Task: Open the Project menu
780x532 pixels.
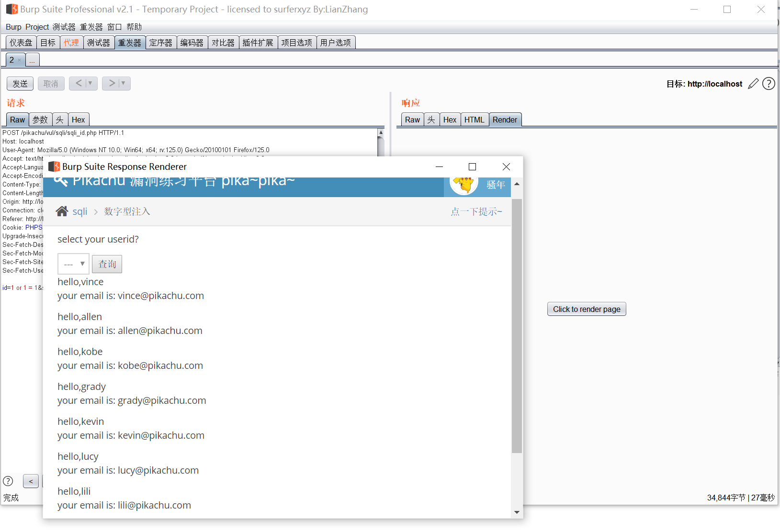Action: (37, 27)
